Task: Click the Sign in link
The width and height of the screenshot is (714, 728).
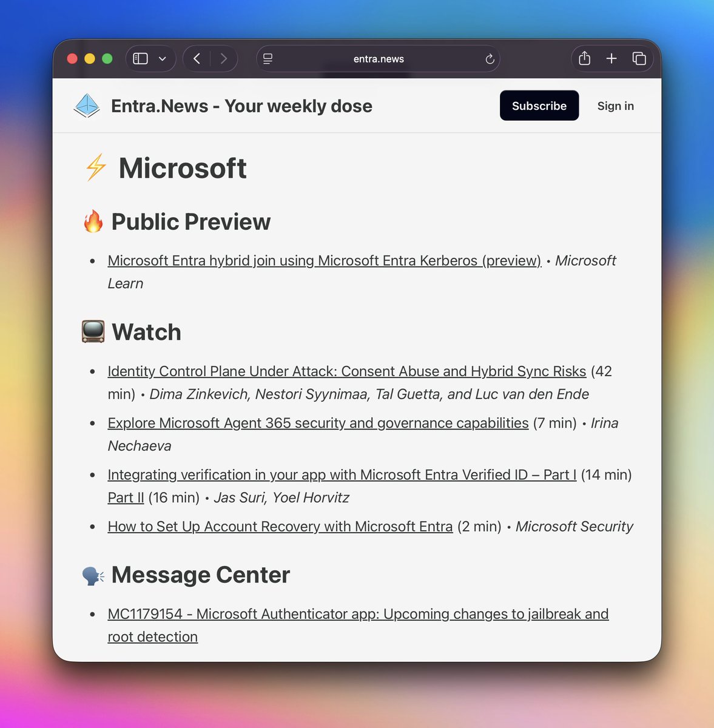Action: click(616, 106)
